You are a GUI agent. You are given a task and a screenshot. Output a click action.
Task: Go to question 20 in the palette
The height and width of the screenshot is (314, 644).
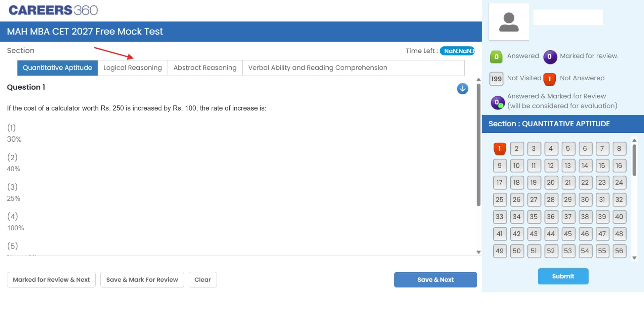point(551,182)
